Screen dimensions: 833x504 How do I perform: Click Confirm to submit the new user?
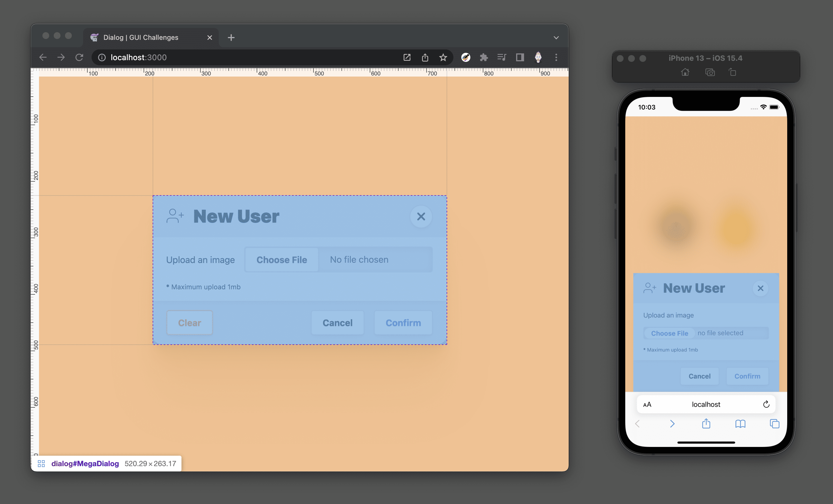tap(403, 322)
